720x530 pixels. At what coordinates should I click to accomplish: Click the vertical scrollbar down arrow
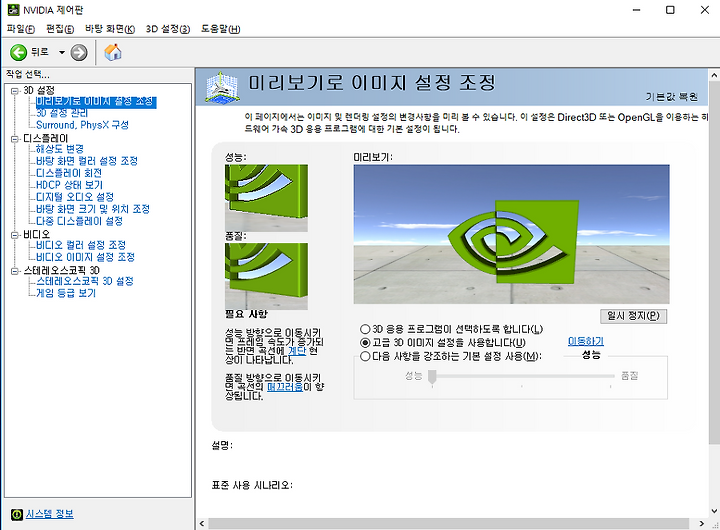(x=714, y=511)
